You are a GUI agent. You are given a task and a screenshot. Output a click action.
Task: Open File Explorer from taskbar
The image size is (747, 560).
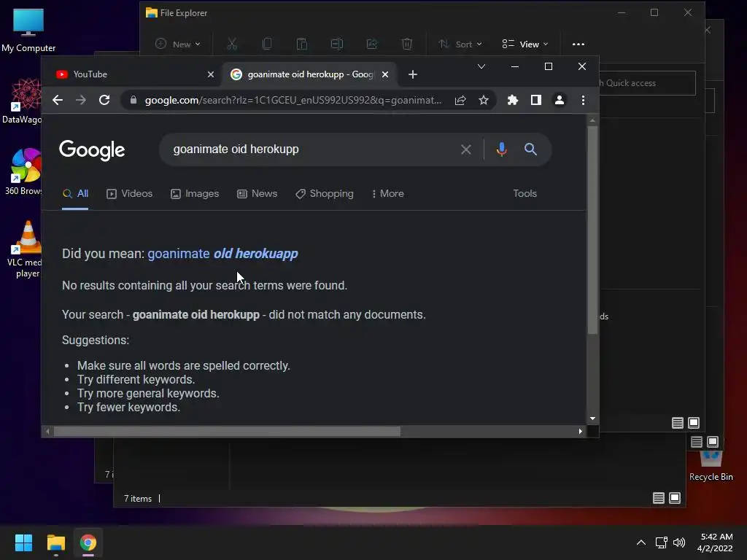click(x=55, y=542)
